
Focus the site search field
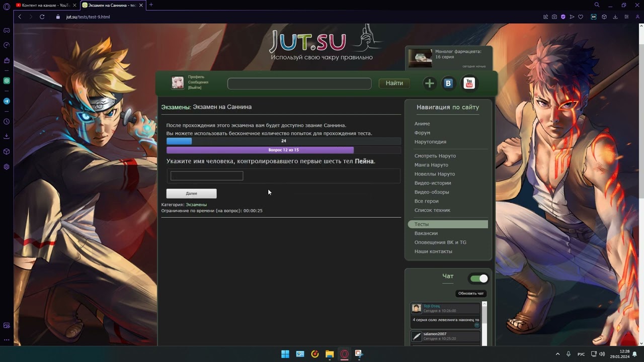pos(299,83)
